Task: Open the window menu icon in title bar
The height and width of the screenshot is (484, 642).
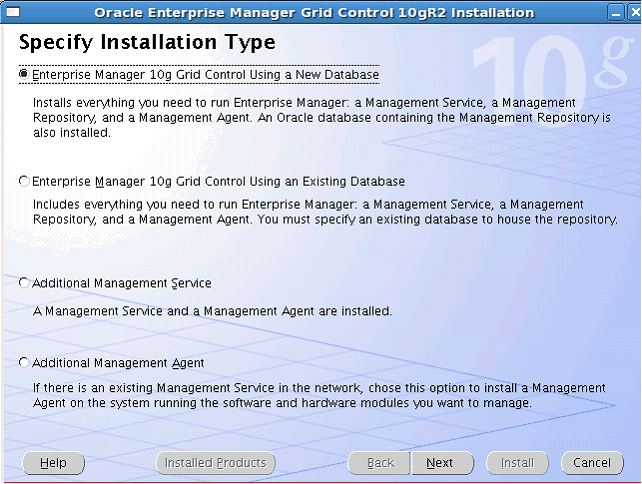Action: coord(11,12)
